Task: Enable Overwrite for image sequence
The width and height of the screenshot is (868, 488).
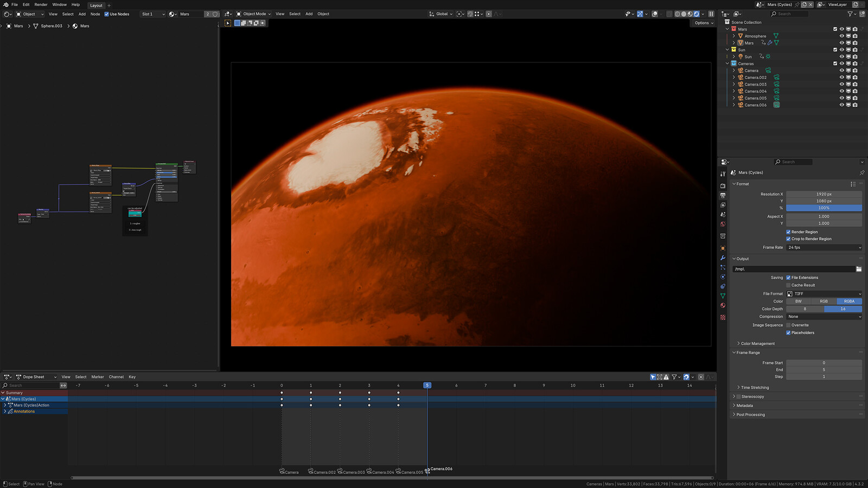Action: (788, 325)
